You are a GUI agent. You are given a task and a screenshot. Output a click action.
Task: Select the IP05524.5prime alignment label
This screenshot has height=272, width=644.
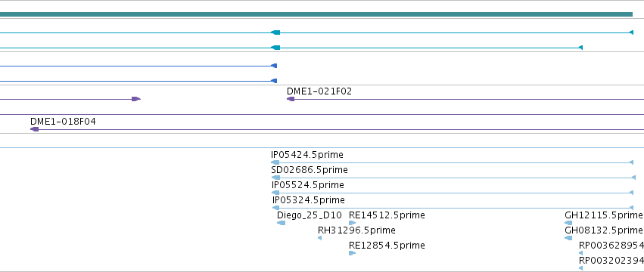[x=308, y=185]
